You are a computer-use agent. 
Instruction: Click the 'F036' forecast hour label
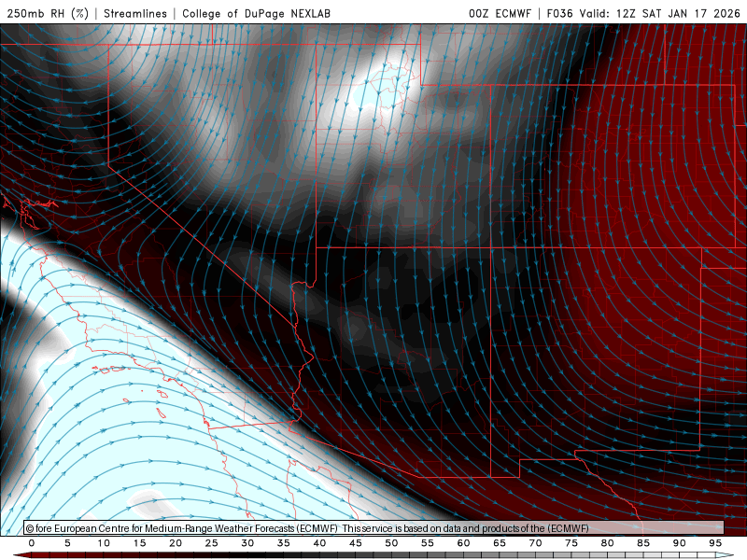click(x=559, y=13)
